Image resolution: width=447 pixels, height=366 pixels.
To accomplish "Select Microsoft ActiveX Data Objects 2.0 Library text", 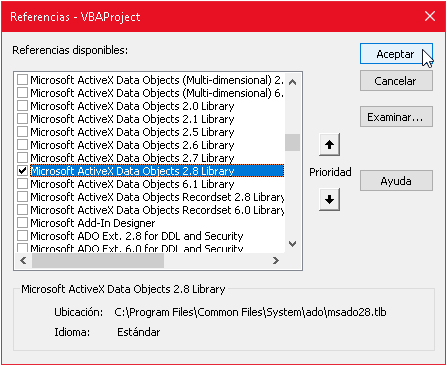I will click(132, 106).
